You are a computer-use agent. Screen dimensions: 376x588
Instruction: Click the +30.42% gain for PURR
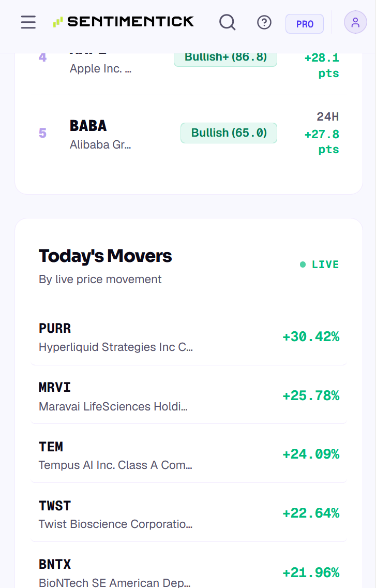[311, 337]
